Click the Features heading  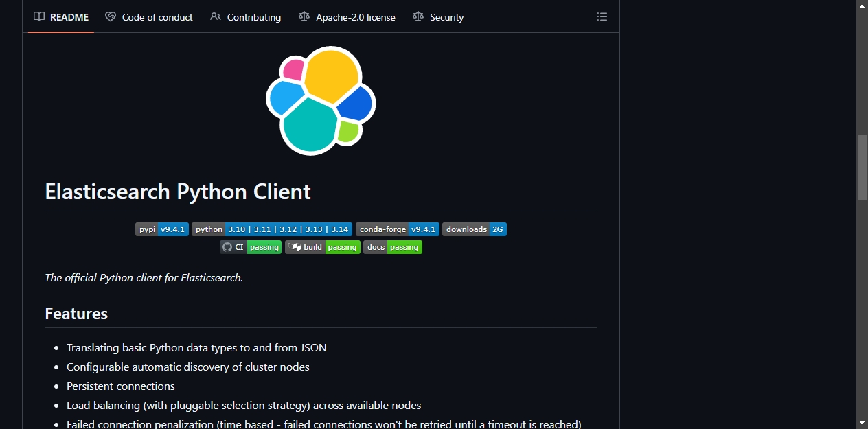[x=76, y=314]
